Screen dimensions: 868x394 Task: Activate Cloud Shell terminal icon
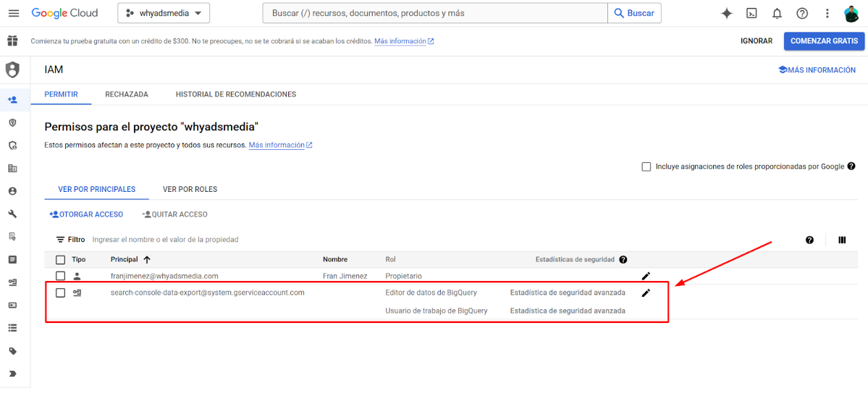(752, 13)
